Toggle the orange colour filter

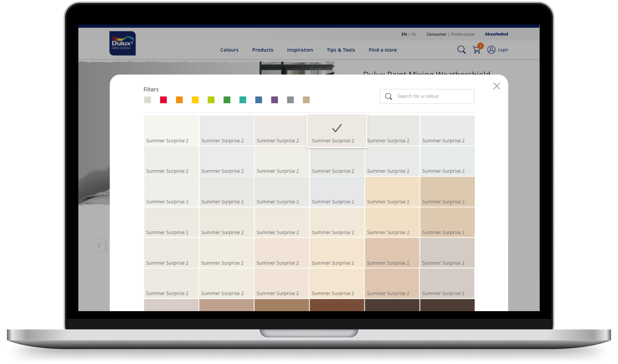coord(179,100)
